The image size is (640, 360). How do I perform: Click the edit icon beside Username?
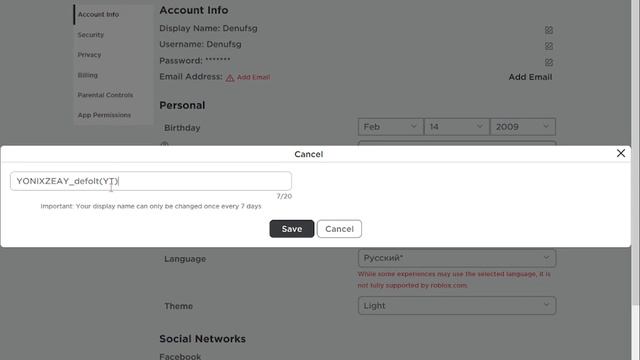[549, 46]
